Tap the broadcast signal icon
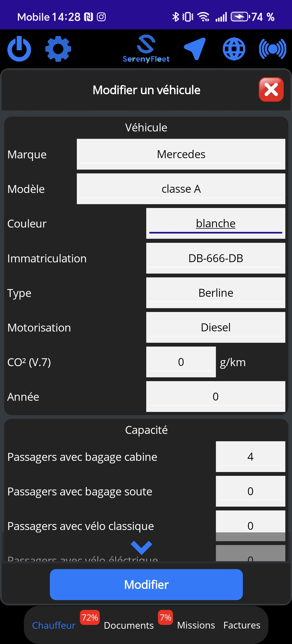The height and width of the screenshot is (644, 292). click(272, 49)
